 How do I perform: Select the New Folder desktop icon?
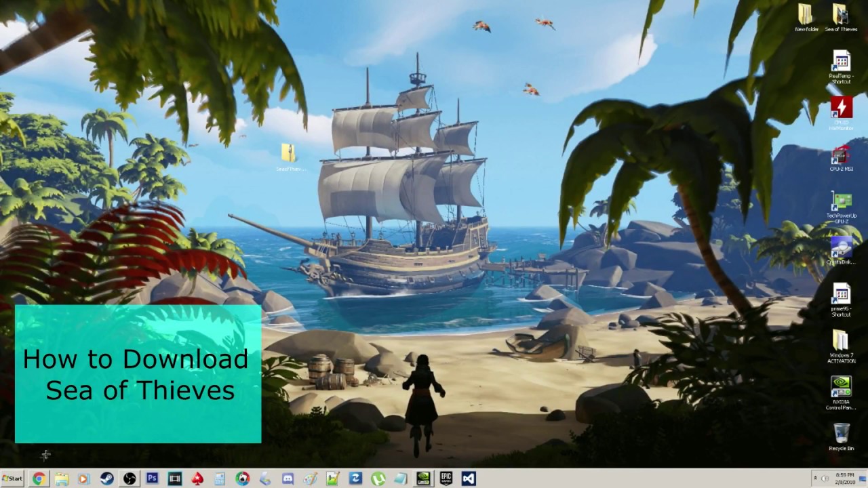806,18
